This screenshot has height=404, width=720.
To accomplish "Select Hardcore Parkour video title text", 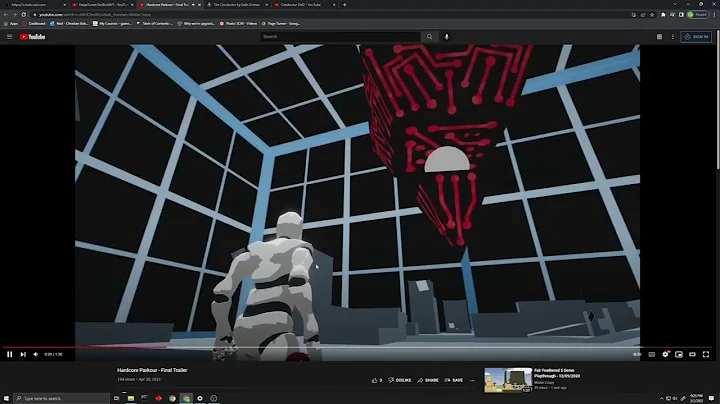I will (152, 370).
